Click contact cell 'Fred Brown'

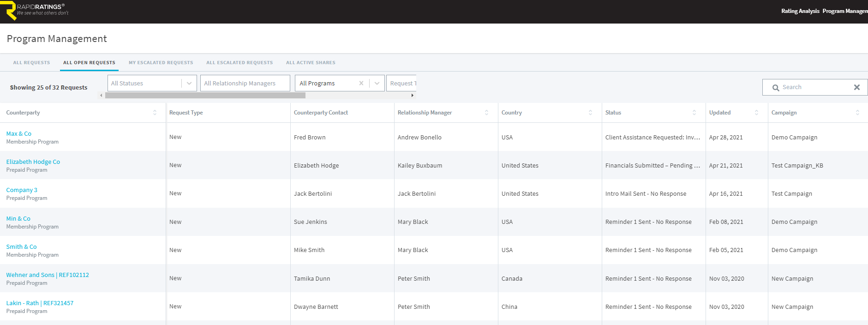(x=310, y=138)
